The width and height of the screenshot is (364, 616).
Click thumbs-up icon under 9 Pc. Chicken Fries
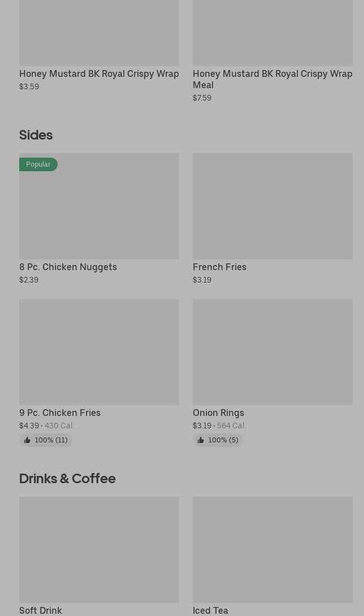click(27, 440)
